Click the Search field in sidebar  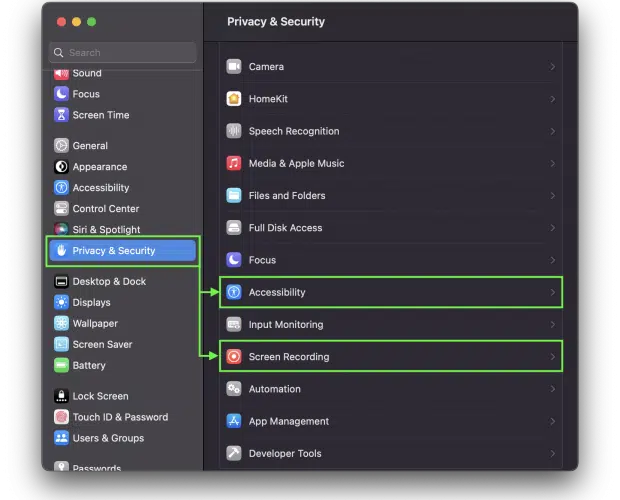tap(123, 53)
